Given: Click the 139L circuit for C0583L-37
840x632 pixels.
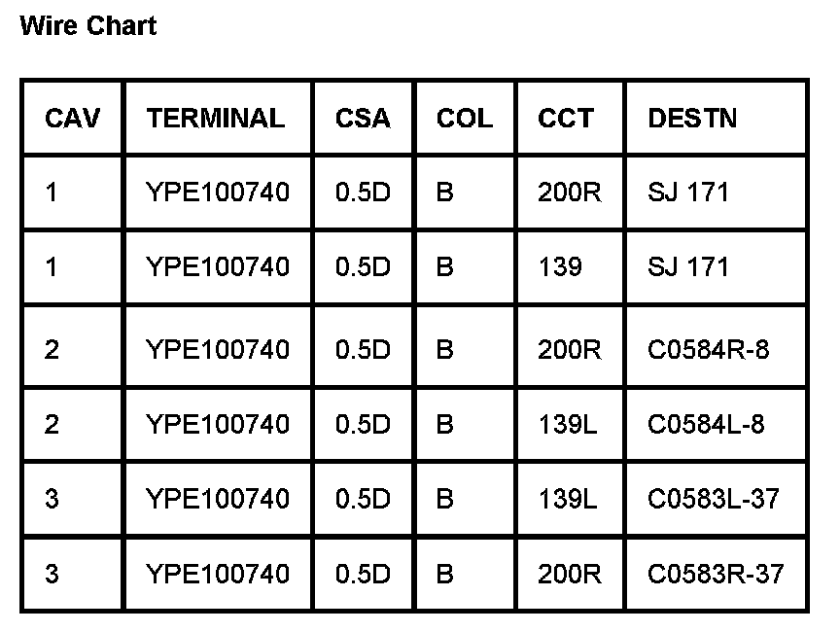Looking at the screenshot, I should pos(568,499).
